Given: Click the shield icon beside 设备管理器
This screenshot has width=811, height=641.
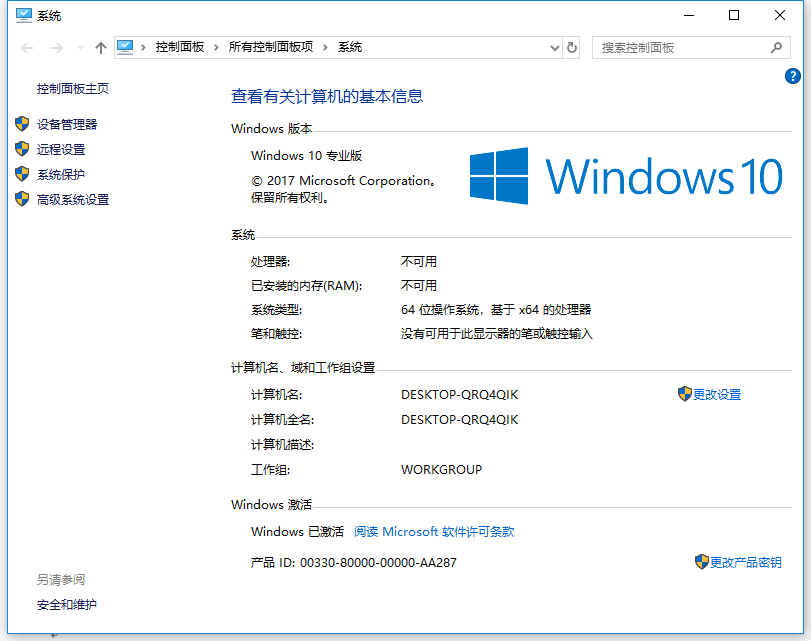Looking at the screenshot, I should coord(22,124).
